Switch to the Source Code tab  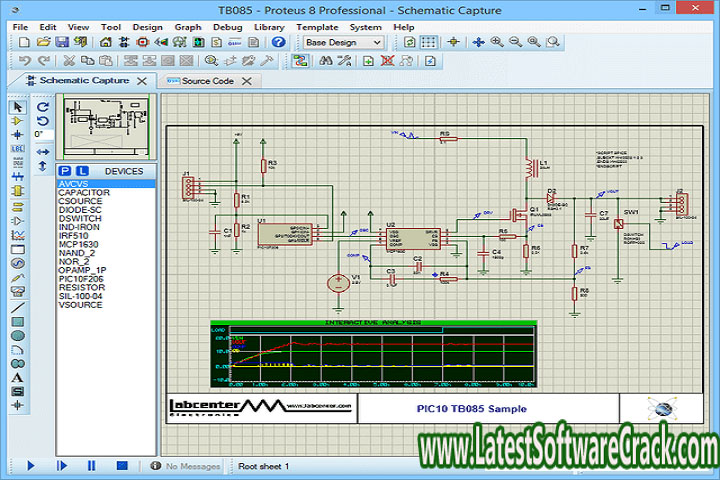206,81
